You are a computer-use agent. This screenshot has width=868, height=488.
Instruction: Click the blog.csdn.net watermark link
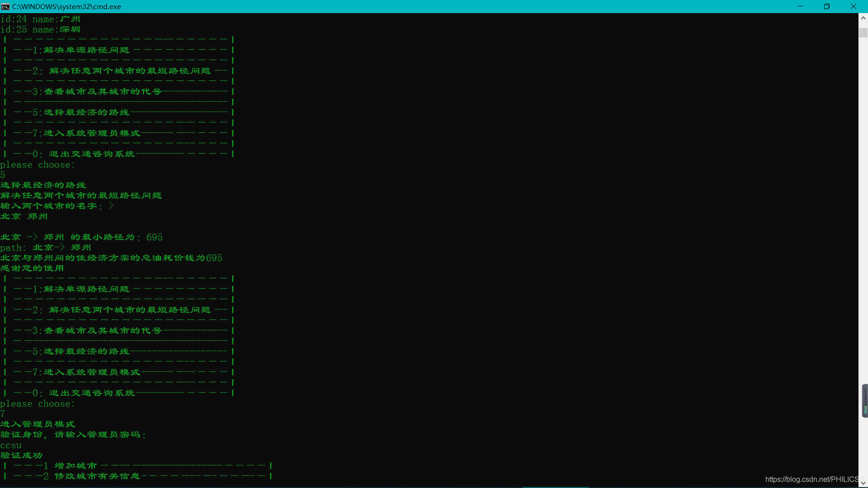click(x=811, y=479)
